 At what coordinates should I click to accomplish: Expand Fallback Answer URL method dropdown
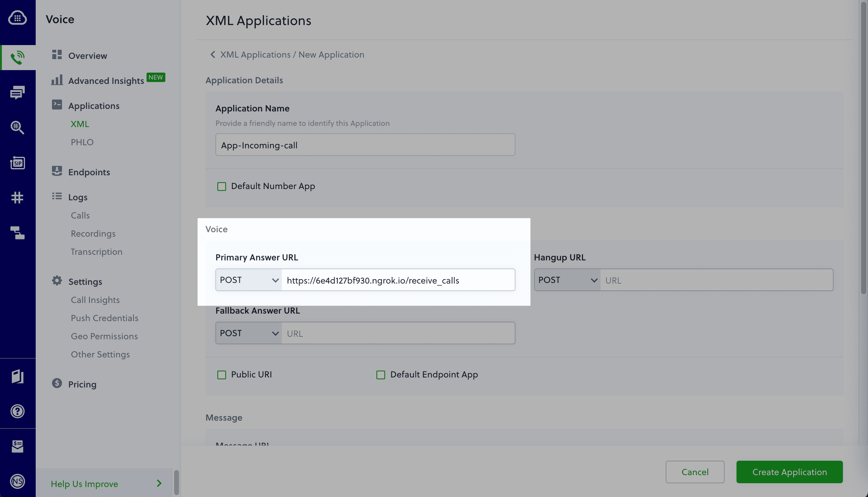[248, 332]
